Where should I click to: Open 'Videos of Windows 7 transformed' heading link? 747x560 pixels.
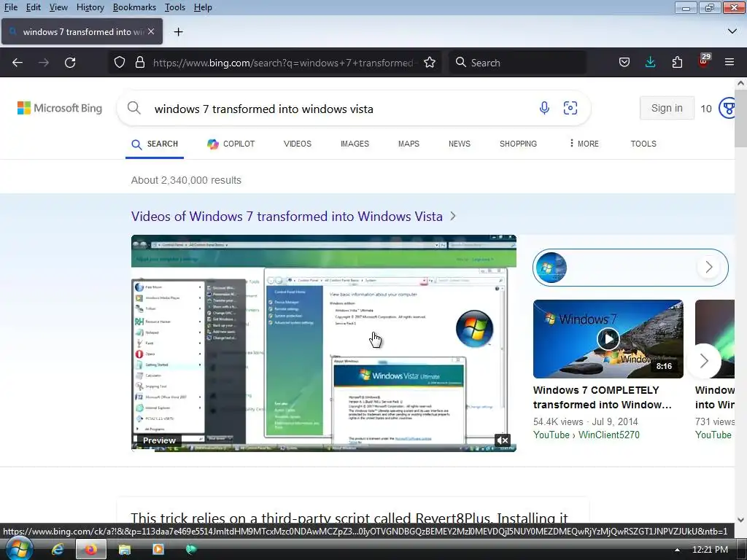tap(287, 216)
